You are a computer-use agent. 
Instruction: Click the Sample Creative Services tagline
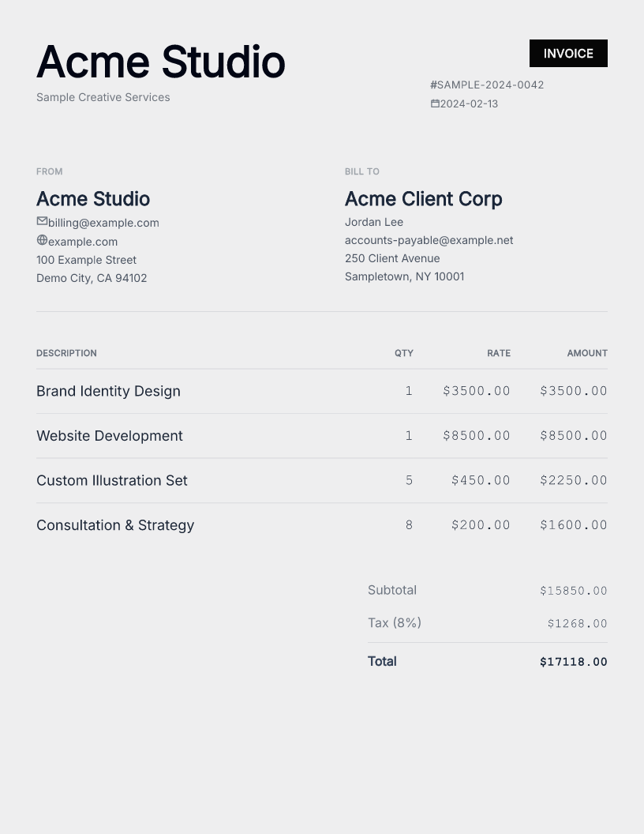click(x=103, y=97)
